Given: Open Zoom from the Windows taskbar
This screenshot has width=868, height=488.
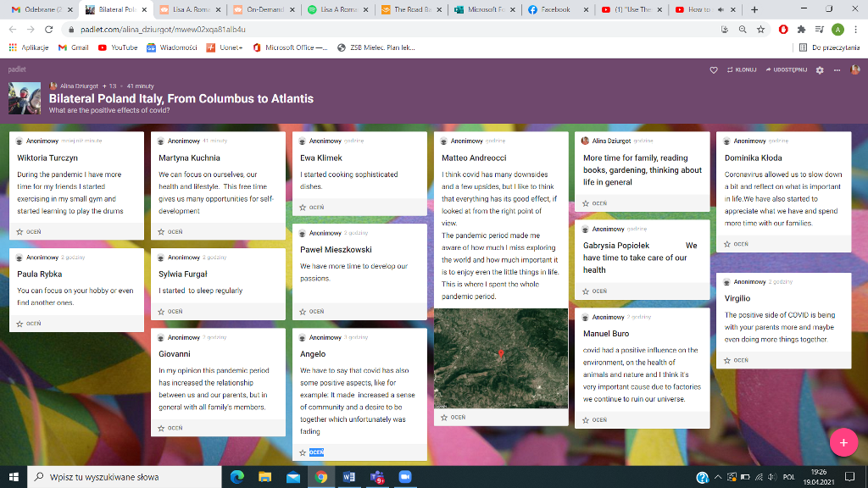Looking at the screenshot, I should point(404,477).
